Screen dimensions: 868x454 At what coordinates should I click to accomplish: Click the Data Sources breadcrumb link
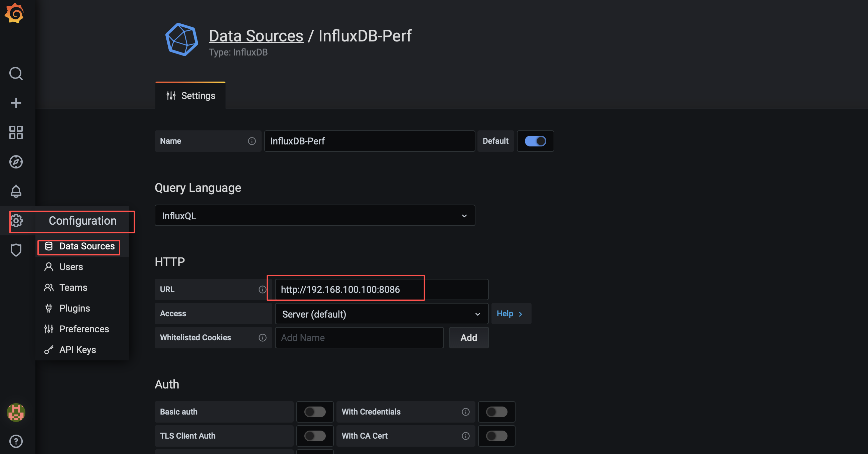(256, 36)
